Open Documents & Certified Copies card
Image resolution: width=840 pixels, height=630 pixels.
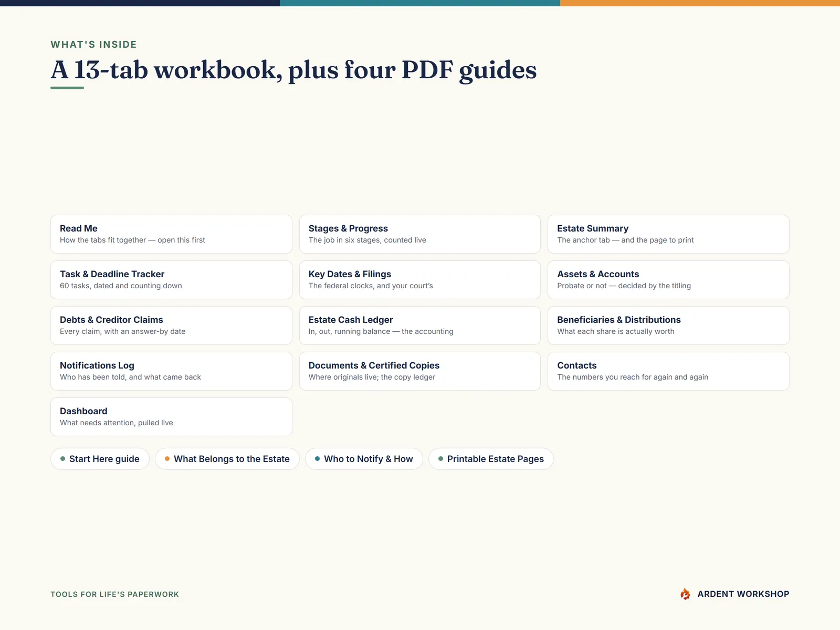pyautogui.click(x=419, y=371)
